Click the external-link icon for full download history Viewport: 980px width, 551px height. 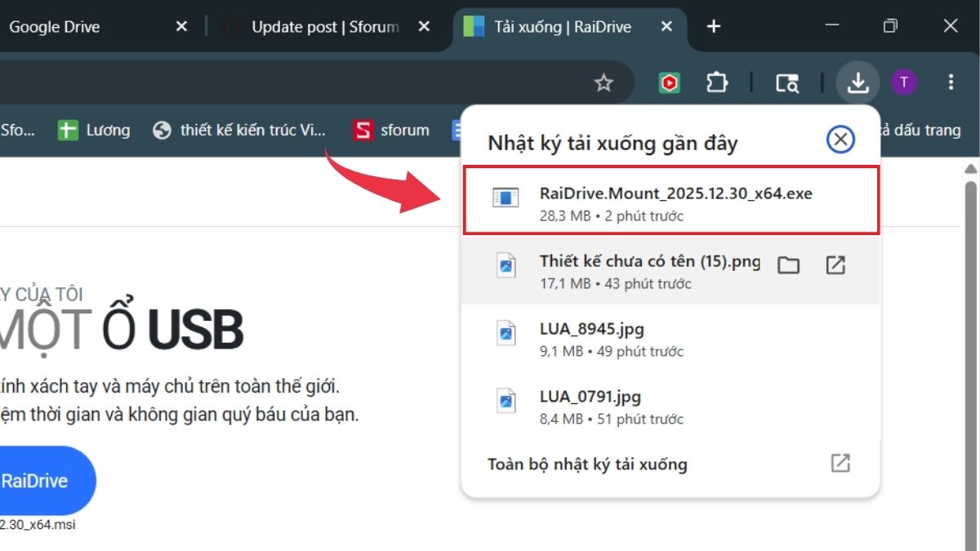click(x=840, y=463)
